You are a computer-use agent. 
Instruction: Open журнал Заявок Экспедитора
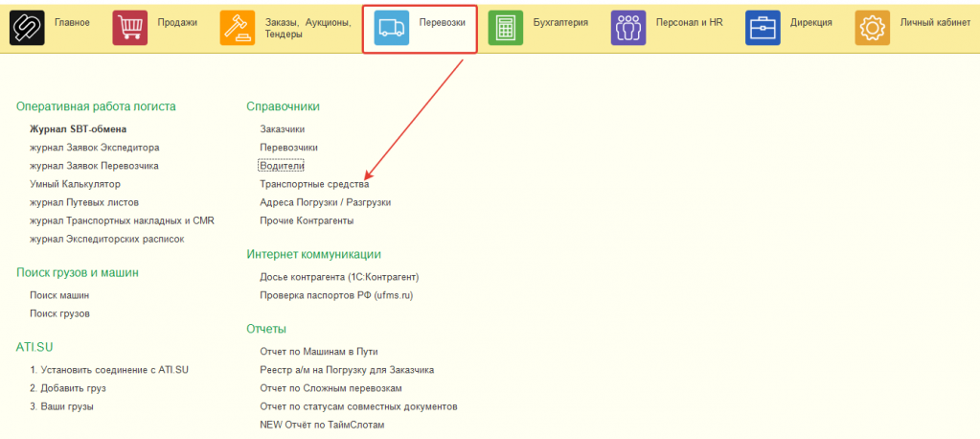click(x=95, y=148)
